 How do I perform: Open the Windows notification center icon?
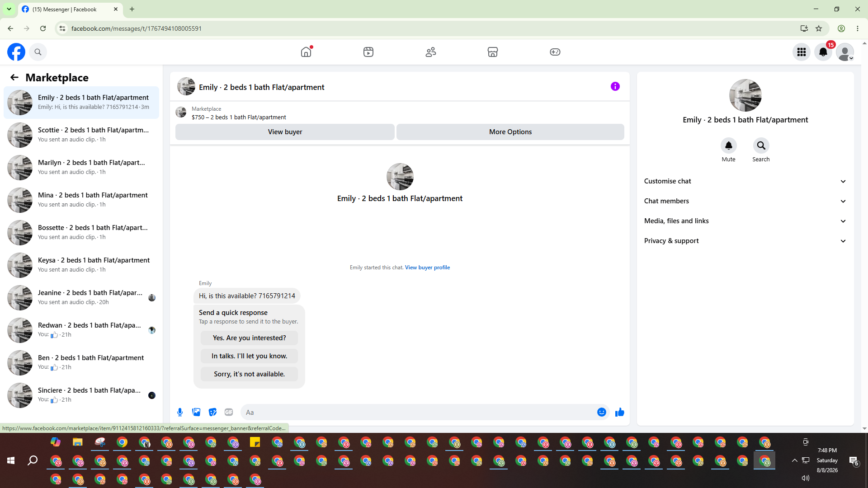[854, 460]
